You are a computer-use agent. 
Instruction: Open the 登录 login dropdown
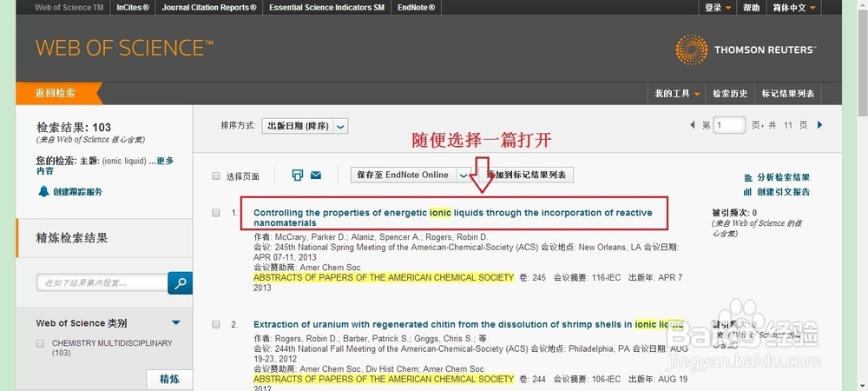(x=718, y=8)
